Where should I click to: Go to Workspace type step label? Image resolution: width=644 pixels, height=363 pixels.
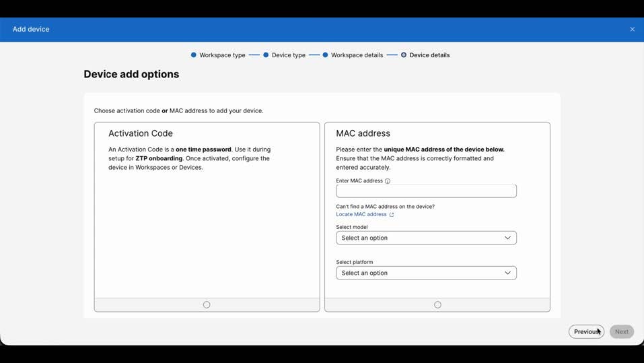click(222, 55)
